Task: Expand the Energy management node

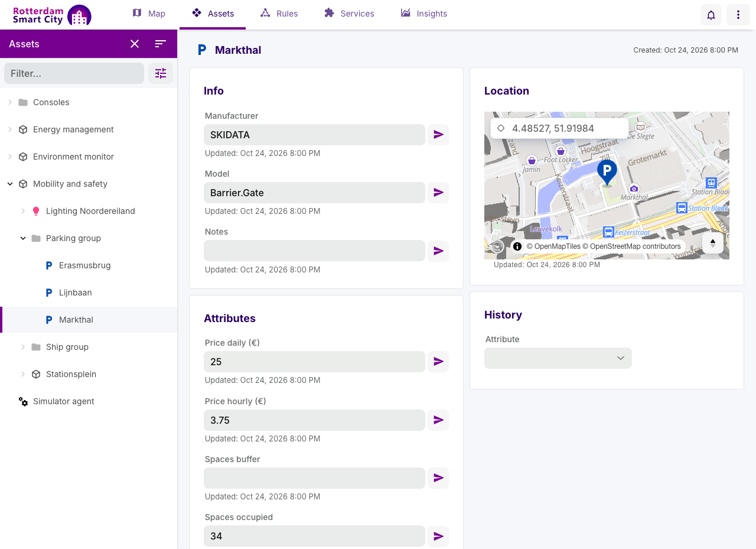Action: click(x=10, y=129)
